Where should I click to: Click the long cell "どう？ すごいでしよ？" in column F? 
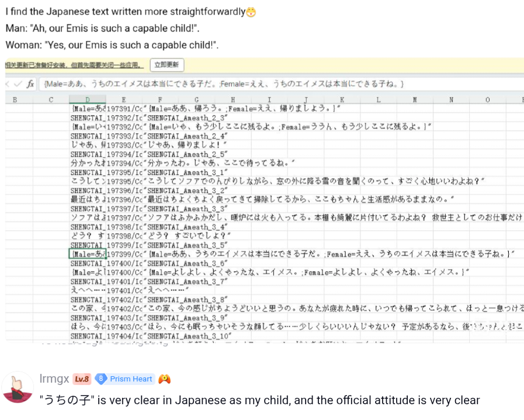[x=187, y=236]
